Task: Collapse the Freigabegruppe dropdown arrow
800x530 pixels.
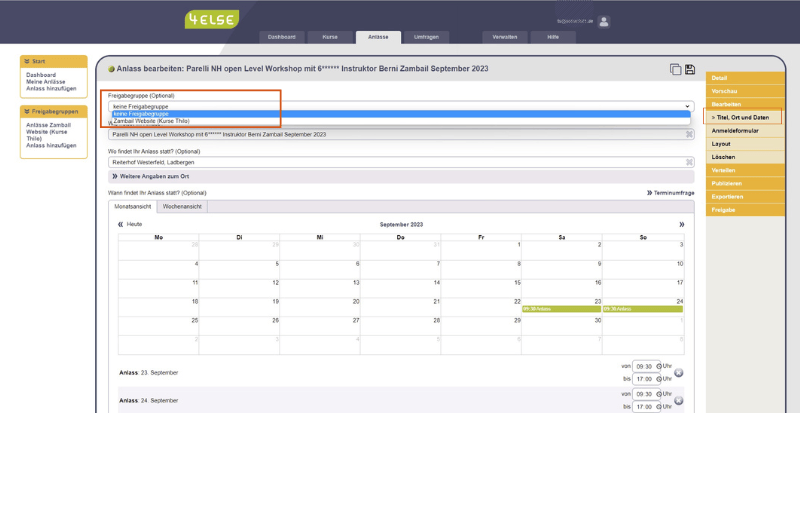Action: pyautogui.click(x=687, y=105)
